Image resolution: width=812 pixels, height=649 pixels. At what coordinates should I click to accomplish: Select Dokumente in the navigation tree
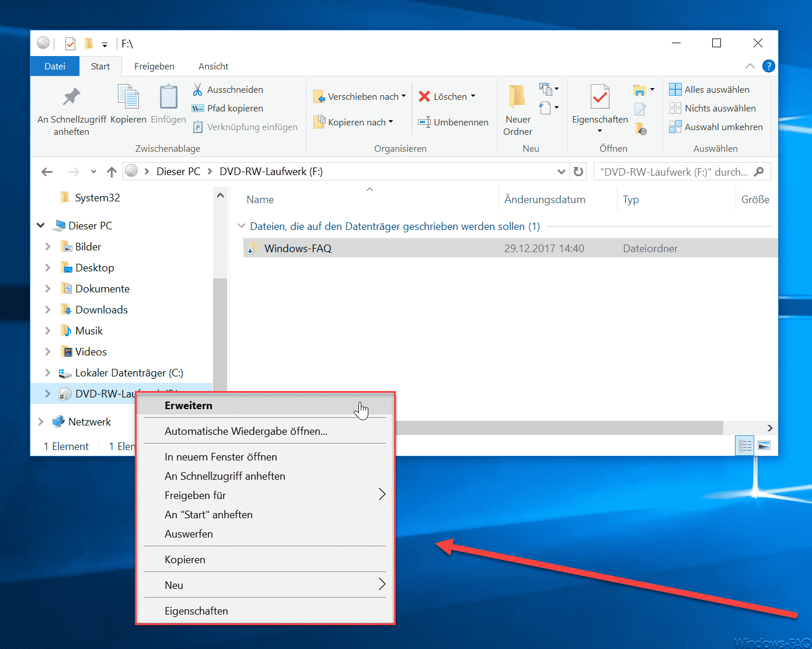click(102, 288)
